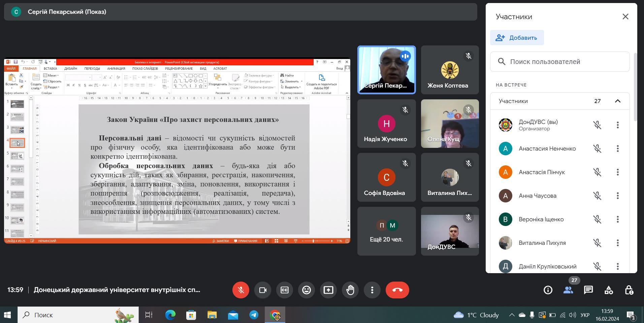644x323 pixels.
Task: Toggle the camera off
Action: [263, 290]
